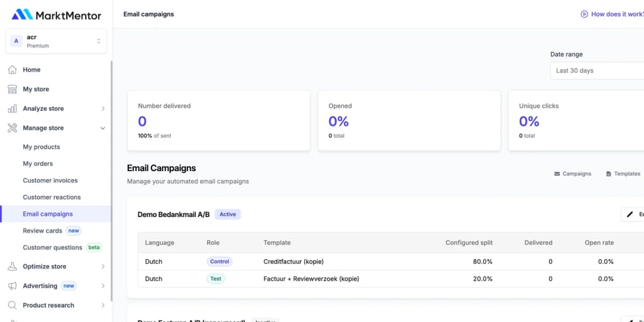Click the Manage store tools icon
644x322 pixels.
coord(13,128)
